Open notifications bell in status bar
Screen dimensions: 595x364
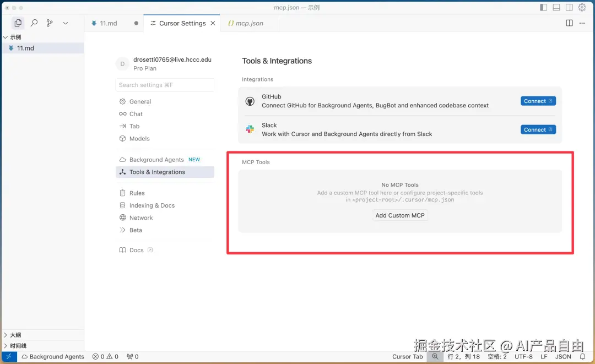point(582,356)
